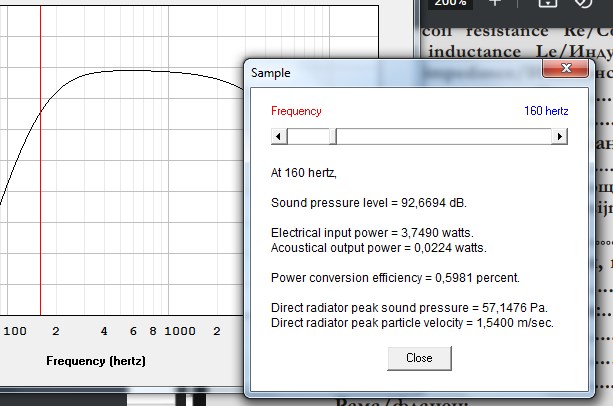
Task: Click the red frequency marker line
Action: (41, 200)
